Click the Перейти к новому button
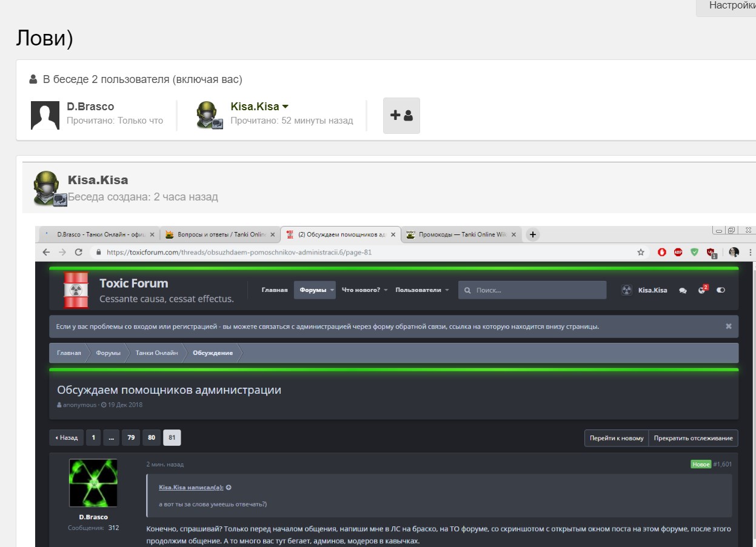The image size is (756, 547). [617, 438]
